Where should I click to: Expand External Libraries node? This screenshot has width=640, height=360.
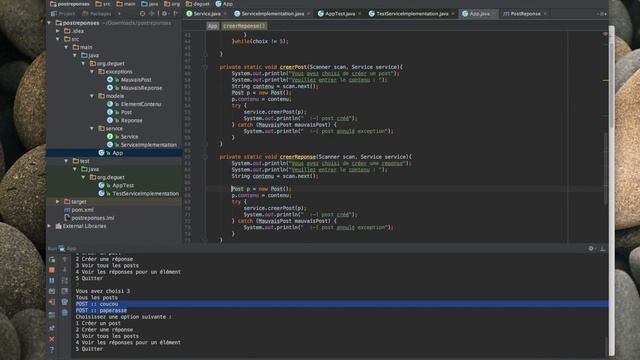[49, 226]
